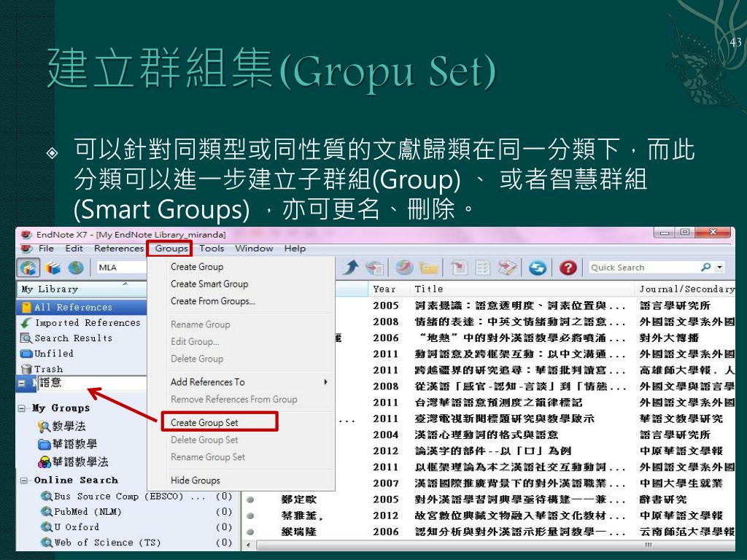Click the smart group icon beside 教學法
The image size is (747, 560).
tap(44, 426)
